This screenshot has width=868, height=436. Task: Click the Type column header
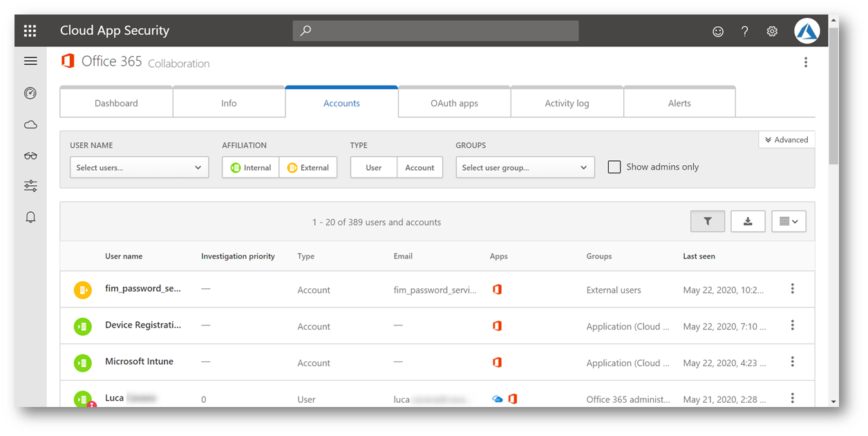[305, 256]
